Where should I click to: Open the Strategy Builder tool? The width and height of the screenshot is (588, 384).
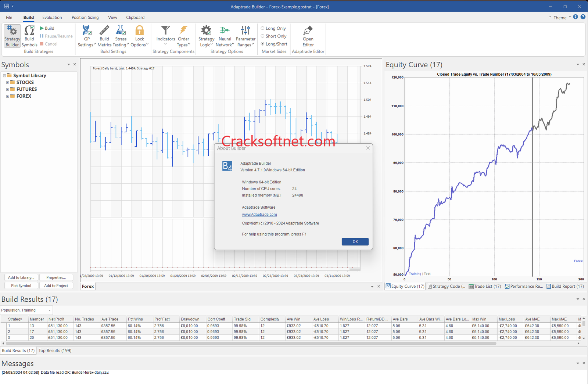click(x=12, y=36)
